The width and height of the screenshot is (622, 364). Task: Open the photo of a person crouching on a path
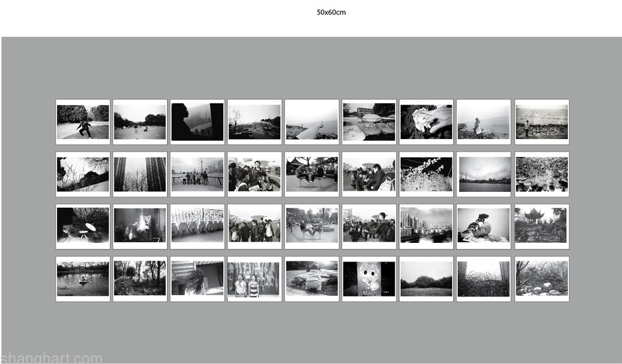click(x=83, y=122)
